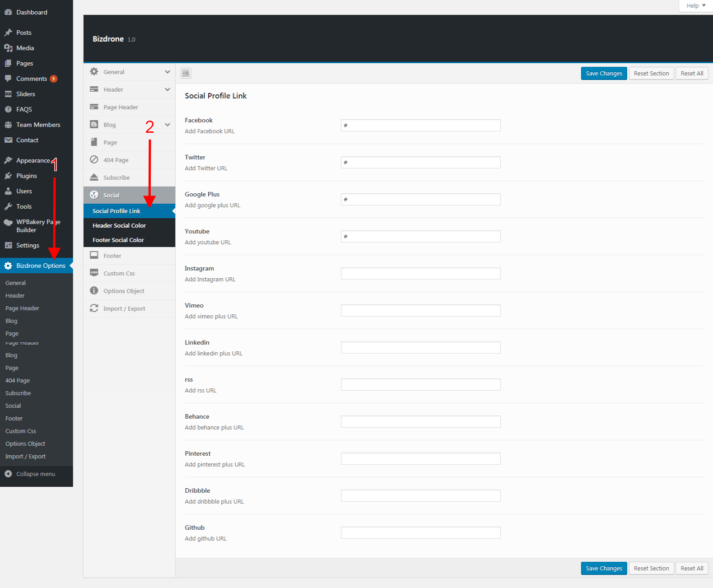The height and width of the screenshot is (588, 713).
Task: Click the bottom Save Changes button
Action: pyautogui.click(x=604, y=568)
